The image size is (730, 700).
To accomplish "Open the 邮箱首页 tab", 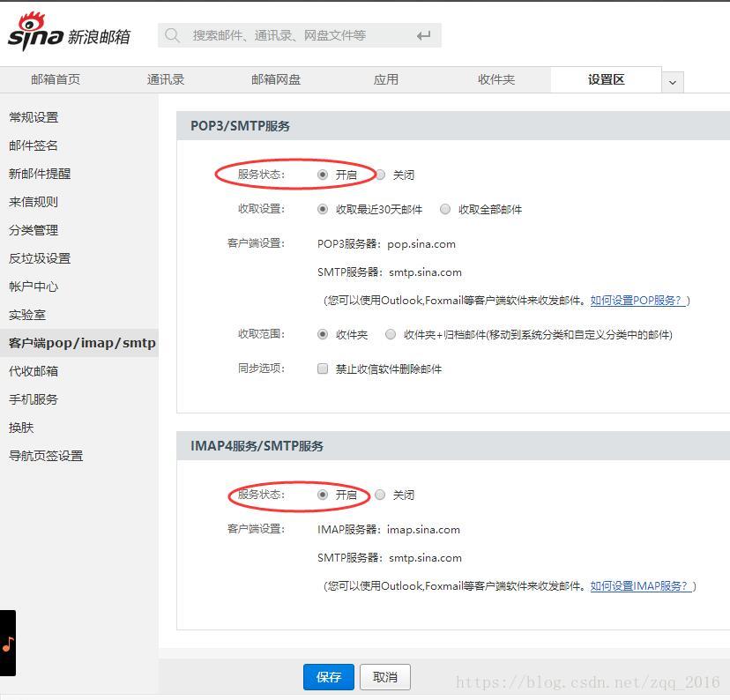I will [56, 79].
